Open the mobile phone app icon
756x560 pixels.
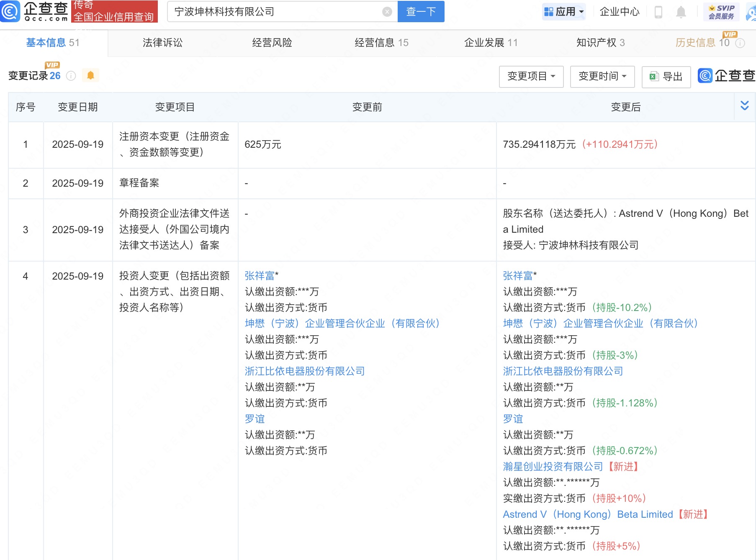[658, 12]
